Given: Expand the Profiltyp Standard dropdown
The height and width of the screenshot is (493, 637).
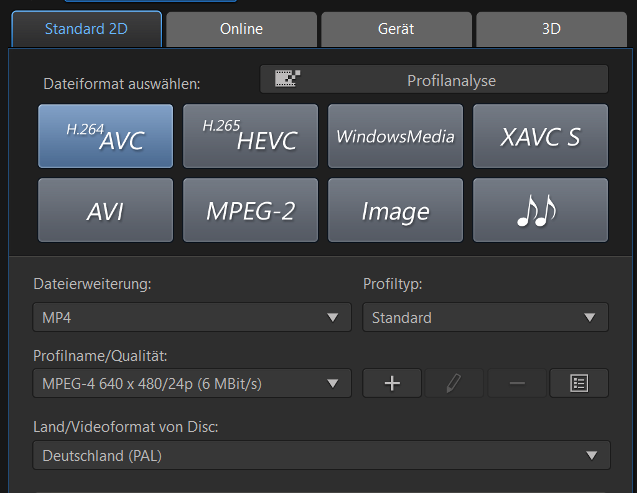Looking at the screenshot, I should point(485,317).
